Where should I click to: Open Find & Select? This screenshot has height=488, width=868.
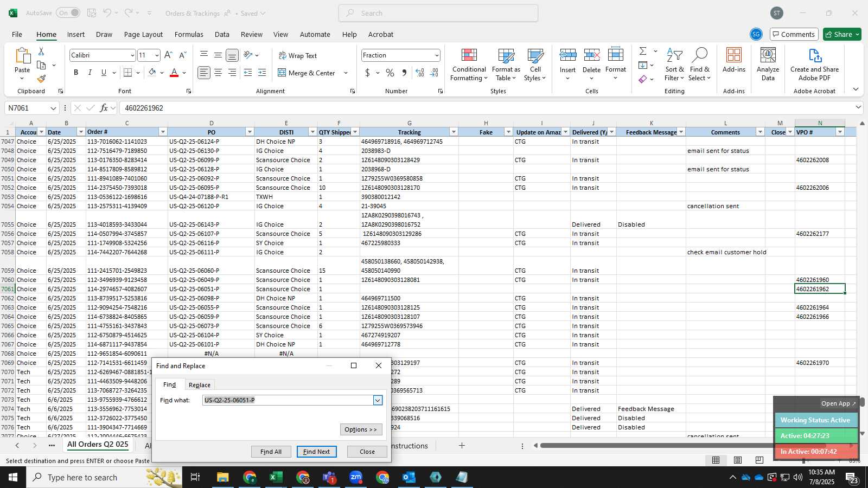tap(699, 65)
